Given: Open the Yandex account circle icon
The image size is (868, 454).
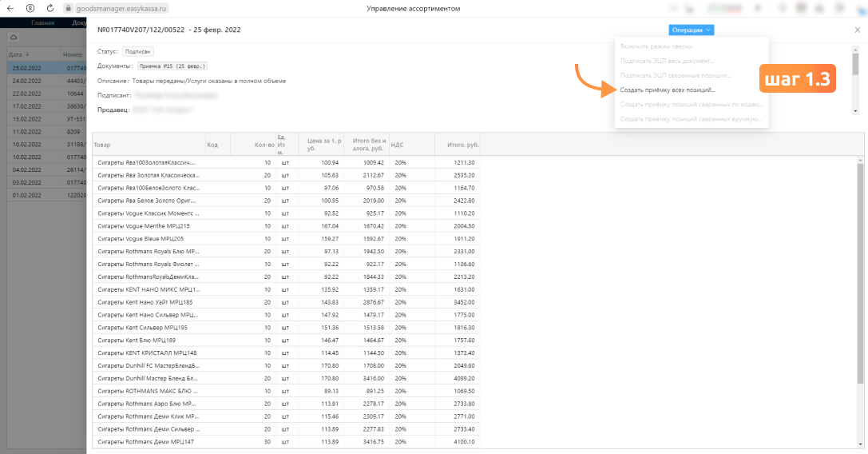Looking at the screenshot, I should click(30, 8).
